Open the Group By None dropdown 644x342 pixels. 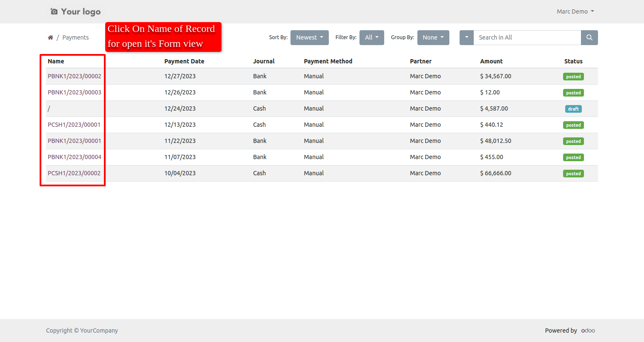click(x=433, y=37)
